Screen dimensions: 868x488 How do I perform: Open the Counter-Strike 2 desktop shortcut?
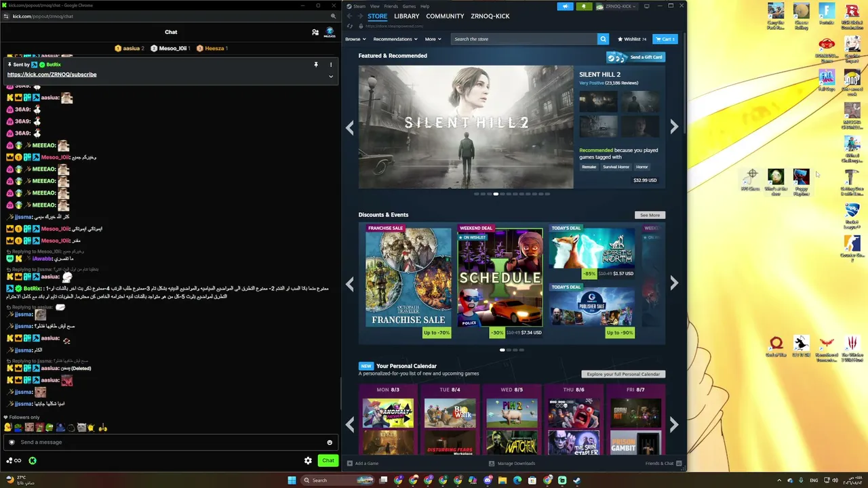pos(852,248)
